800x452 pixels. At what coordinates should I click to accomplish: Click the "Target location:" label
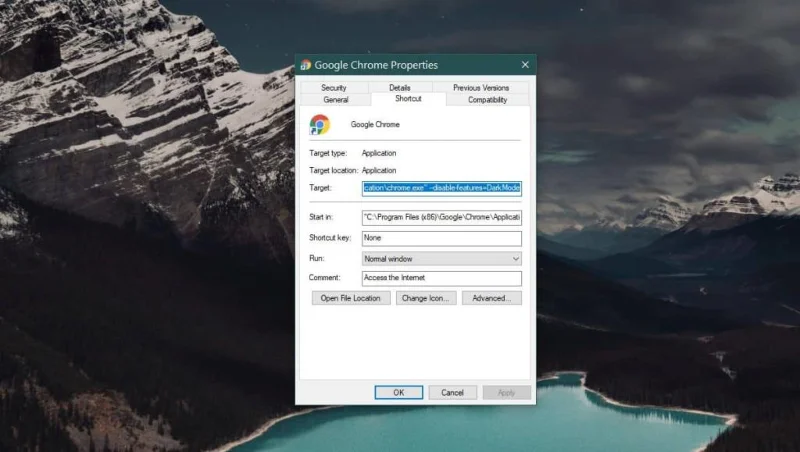pyautogui.click(x=334, y=170)
